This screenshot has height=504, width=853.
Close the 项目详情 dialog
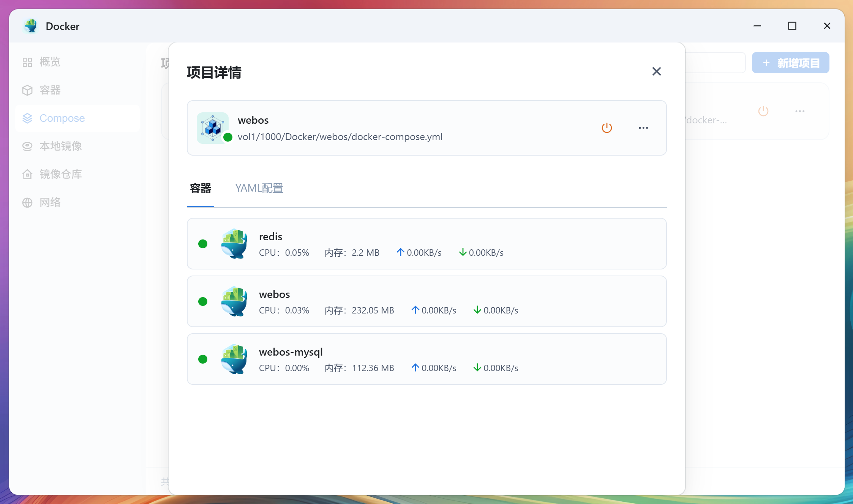tap(656, 71)
